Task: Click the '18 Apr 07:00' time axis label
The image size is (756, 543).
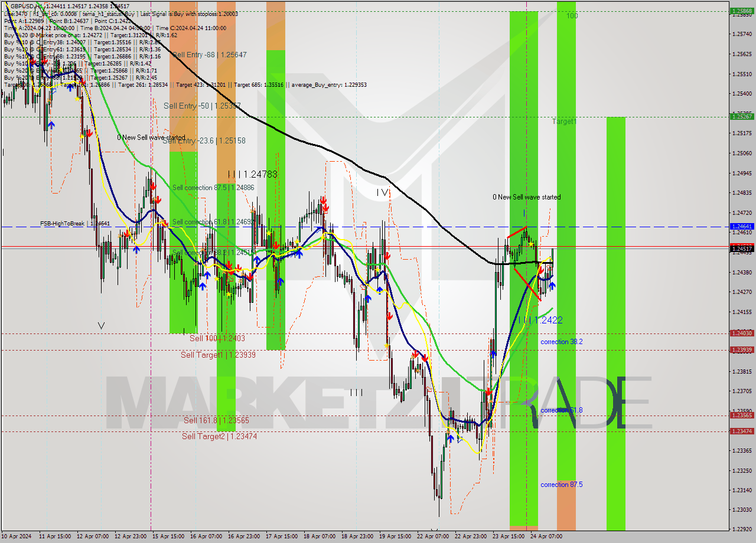Action: click(x=320, y=537)
